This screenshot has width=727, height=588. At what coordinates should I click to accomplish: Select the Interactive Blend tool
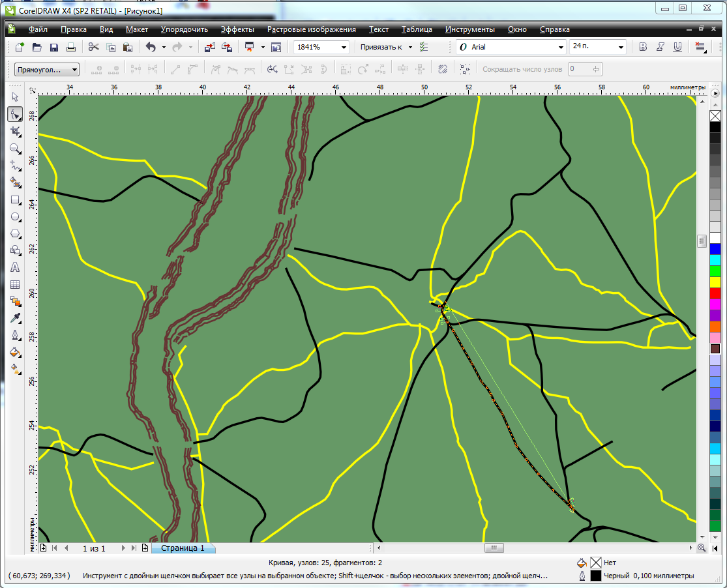click(15, 301)
